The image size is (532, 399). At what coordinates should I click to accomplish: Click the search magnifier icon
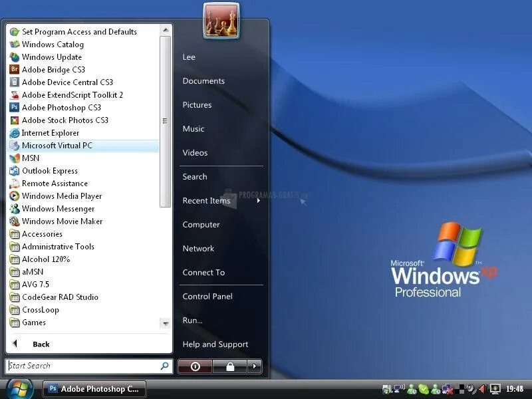164,366
